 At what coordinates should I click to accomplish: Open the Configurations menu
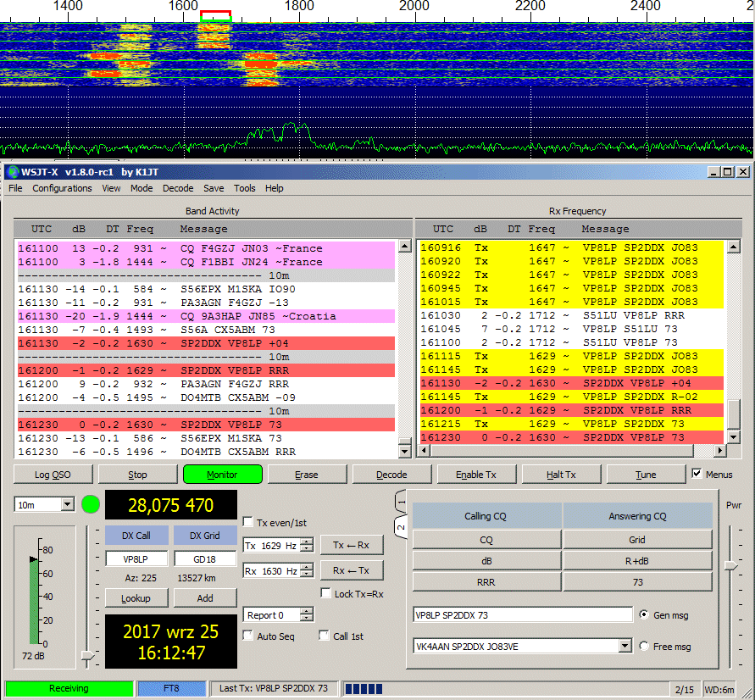point(62,188)
